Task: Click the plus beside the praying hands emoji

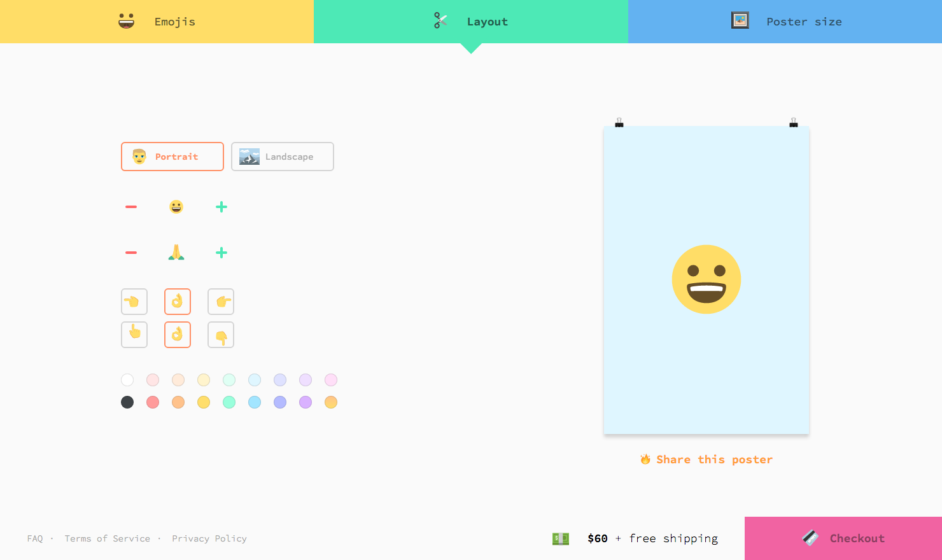Action: point(221,252)
